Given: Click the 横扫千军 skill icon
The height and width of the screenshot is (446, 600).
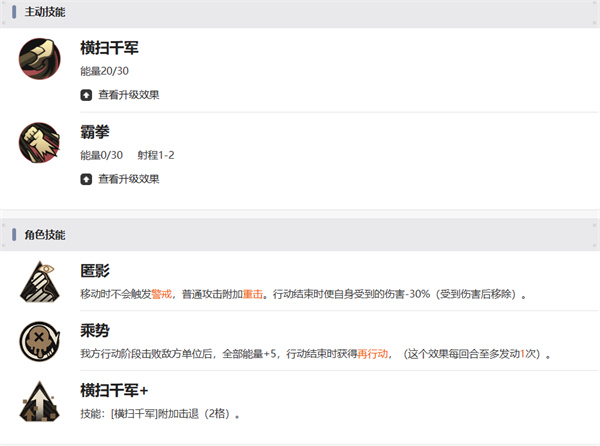Looking at the screenshot, I should coord(39,59).
